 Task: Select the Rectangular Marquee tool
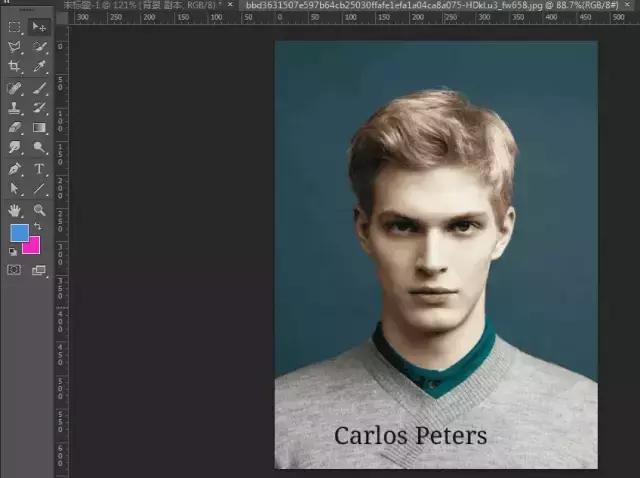point(14,27)
